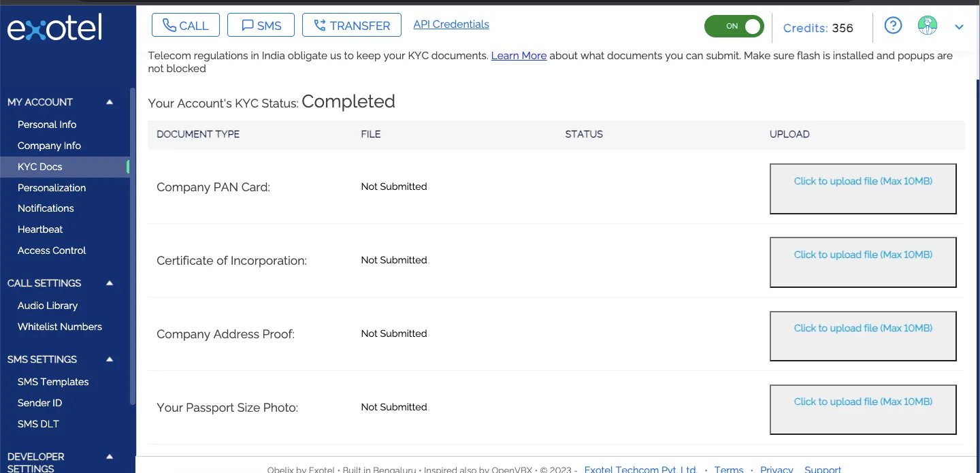Click the CALL button

point(186,25)
